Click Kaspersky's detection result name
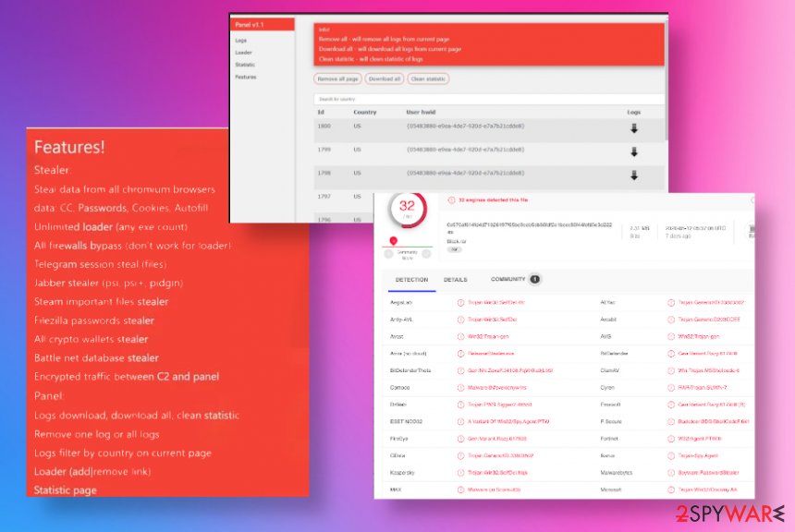795x532 pixels. pyautogui.click(x=497, y=473)
